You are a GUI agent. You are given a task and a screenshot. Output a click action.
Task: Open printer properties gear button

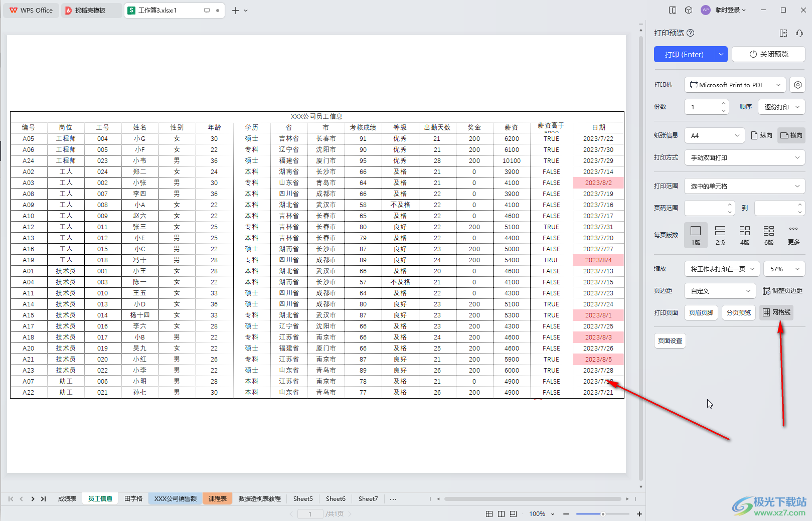797,85
